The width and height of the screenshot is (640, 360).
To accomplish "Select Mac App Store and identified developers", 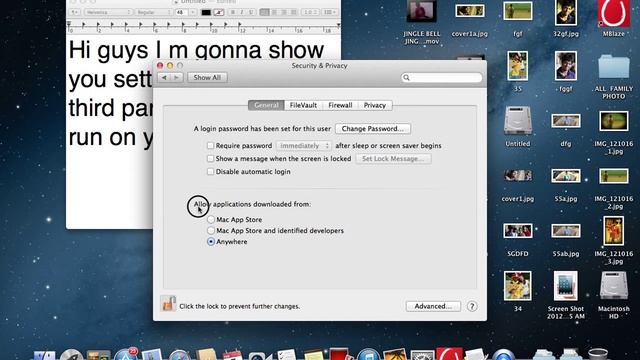I will pyautogui.click(x=211, y=231).
